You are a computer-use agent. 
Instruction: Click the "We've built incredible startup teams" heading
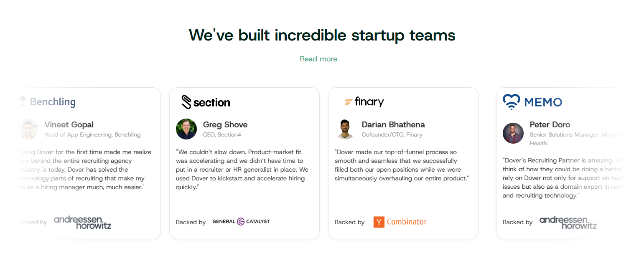[322, 35]
